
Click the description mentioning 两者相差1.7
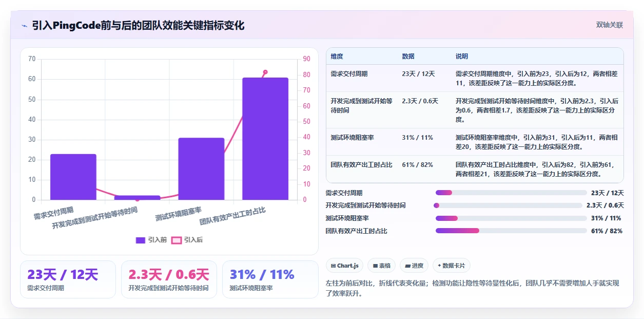tap(537, 110)
